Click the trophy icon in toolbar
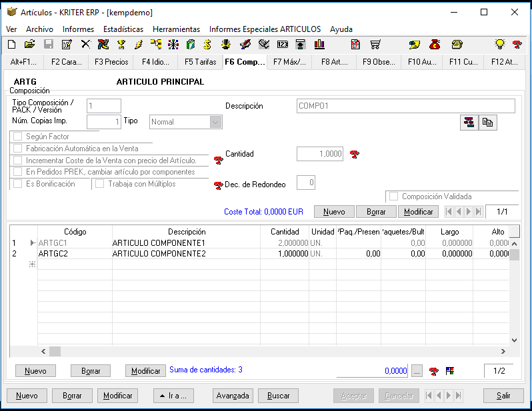This screenshot has width=532, height=411. pyautogui.click(x=121, y=45)
